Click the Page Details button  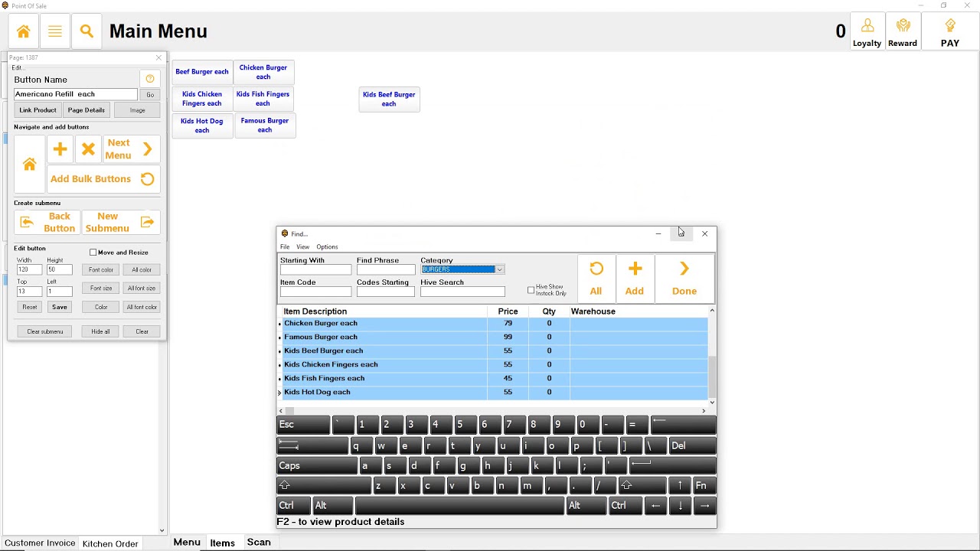(x=87, y=110)
